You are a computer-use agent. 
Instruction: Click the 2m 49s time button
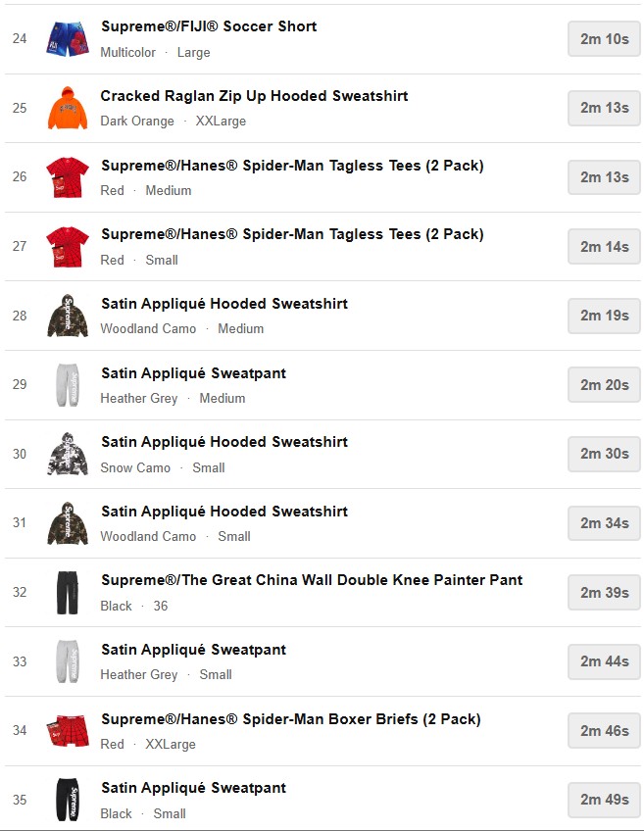[604, 800]
